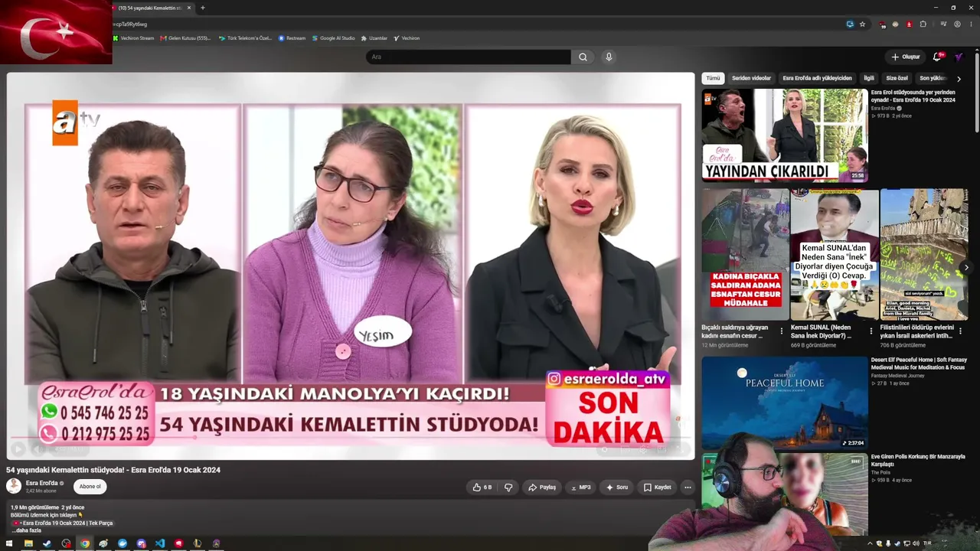This screenshot has height=551, width=980.
Task: Select the 'İlgili' chip
Action: tap(869, 78)
